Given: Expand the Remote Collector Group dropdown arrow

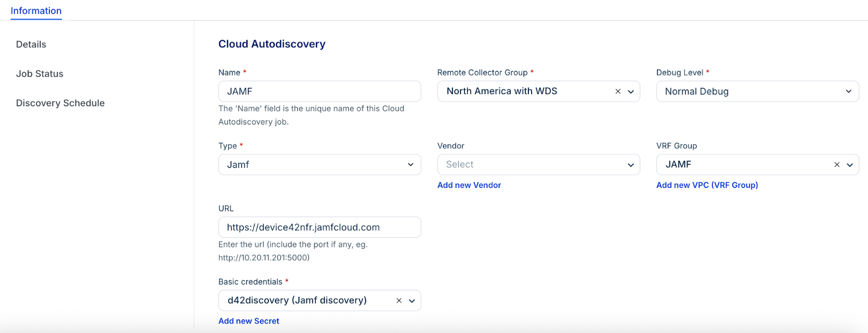Looking at the screenshot, I should 631,91.
